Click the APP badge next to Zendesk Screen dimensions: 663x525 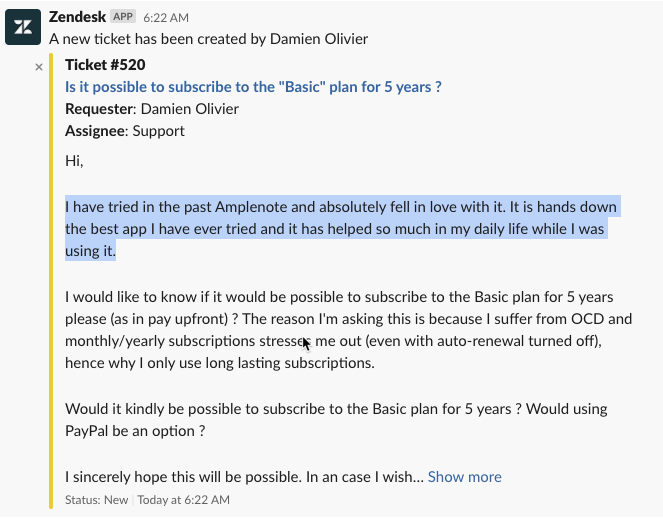[x=123, y=17]
